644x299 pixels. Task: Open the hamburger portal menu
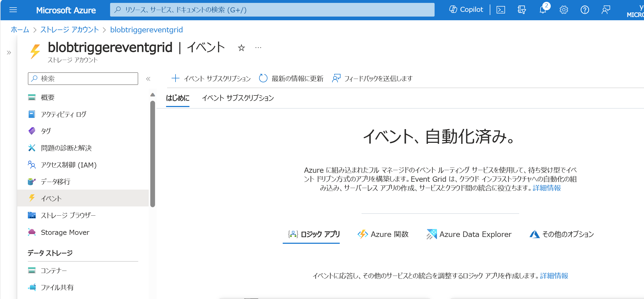[x=12, y=10]
